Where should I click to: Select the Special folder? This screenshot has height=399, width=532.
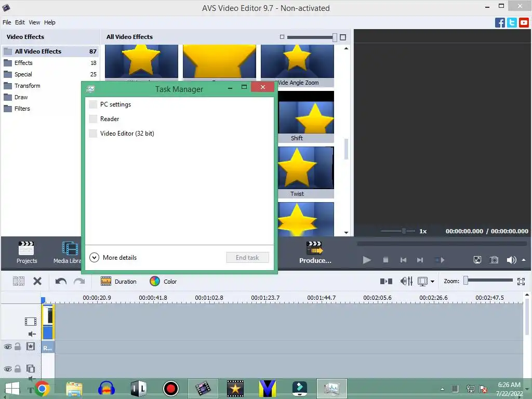point(50,74)
